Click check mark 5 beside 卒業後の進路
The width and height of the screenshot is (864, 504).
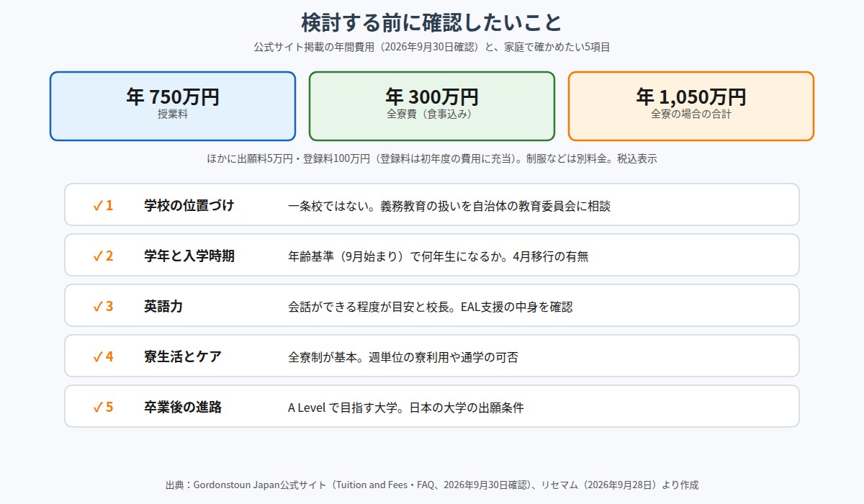click(x=103, y=407)
